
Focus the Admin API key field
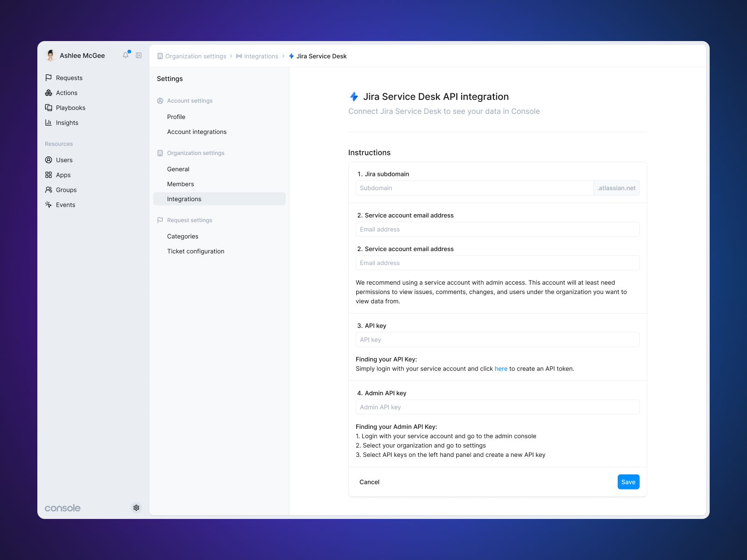498,407
